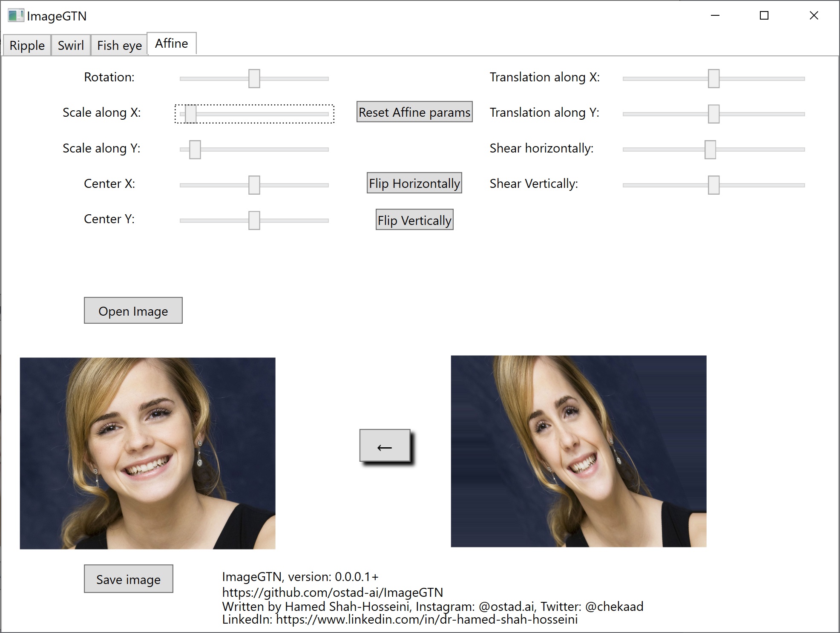Screen dimensions: 840x633
Task: Click the transformed output image preview
Action: pos(578,451)
